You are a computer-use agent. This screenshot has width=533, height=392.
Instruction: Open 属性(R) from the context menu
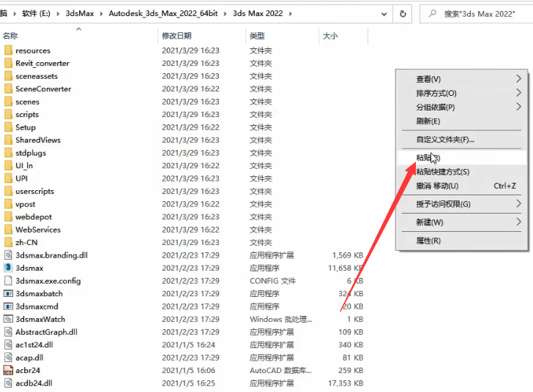click(461, 241)
